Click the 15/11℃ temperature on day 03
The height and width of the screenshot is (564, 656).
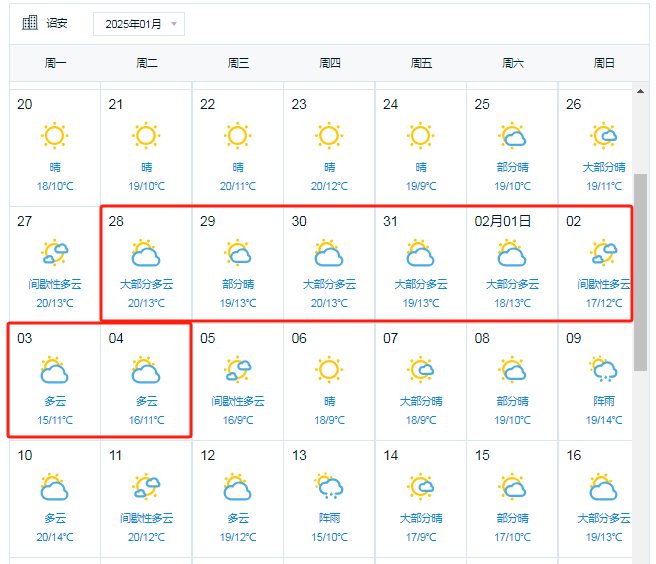(x=55, y=420)
